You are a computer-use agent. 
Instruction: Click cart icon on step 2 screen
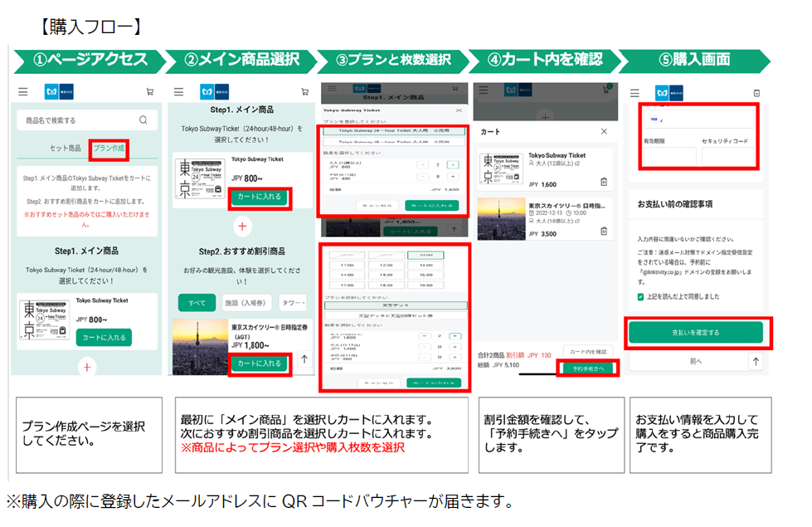pyautogui.click(x=305, y=92)
